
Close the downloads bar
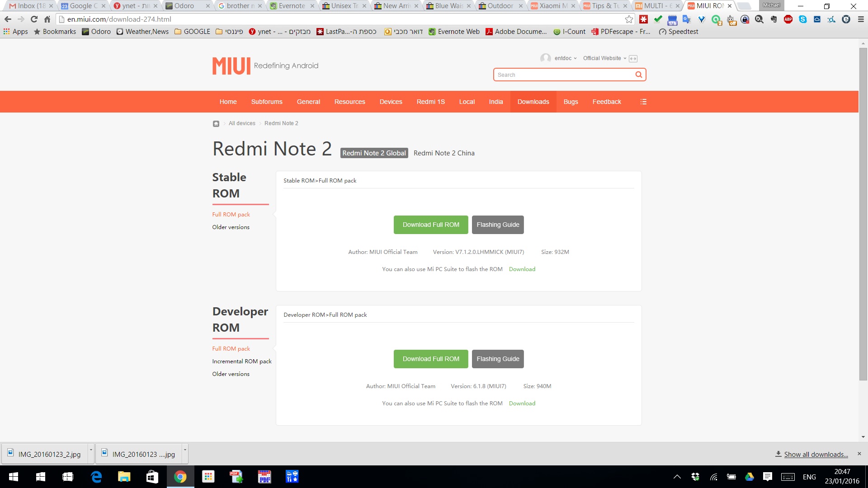click(x=859, y=454)
